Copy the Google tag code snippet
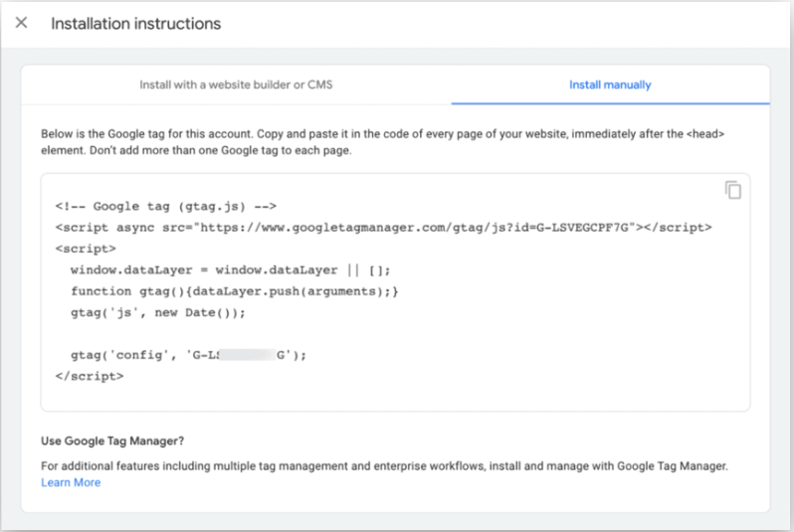This screenshot has width=794, height=532. (x=732, y=190)
